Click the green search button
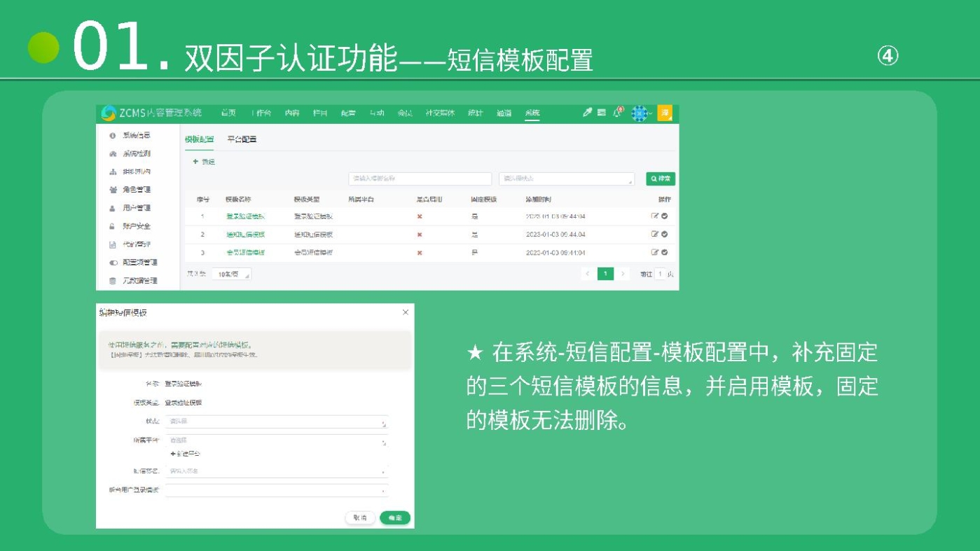980x551 pixels. [x=661, y=179]
